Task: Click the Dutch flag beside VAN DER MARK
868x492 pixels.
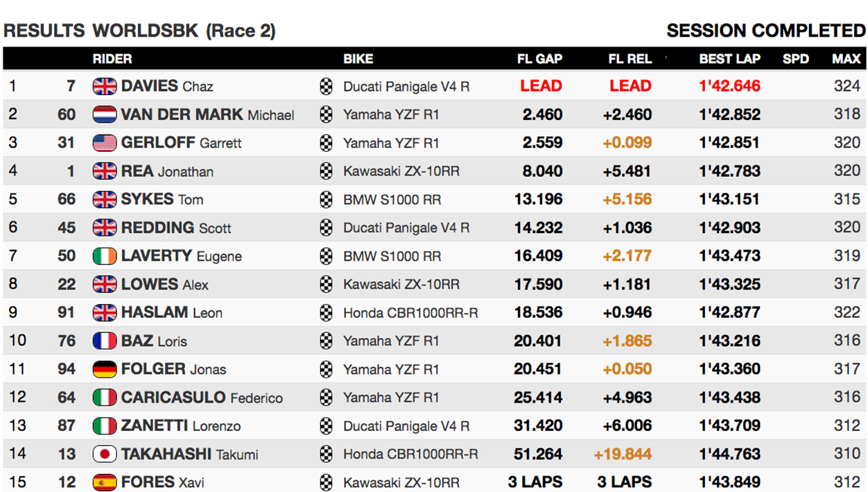Action: tap(105, 114)
